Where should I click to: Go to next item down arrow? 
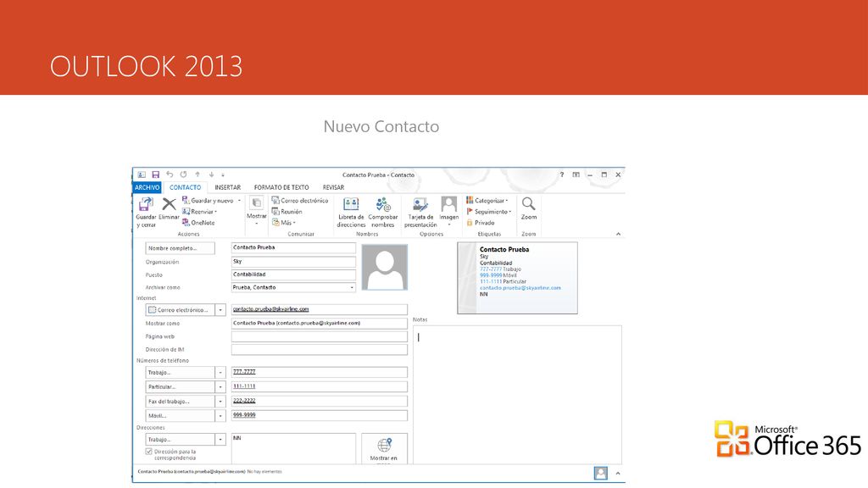pos(211,175)
